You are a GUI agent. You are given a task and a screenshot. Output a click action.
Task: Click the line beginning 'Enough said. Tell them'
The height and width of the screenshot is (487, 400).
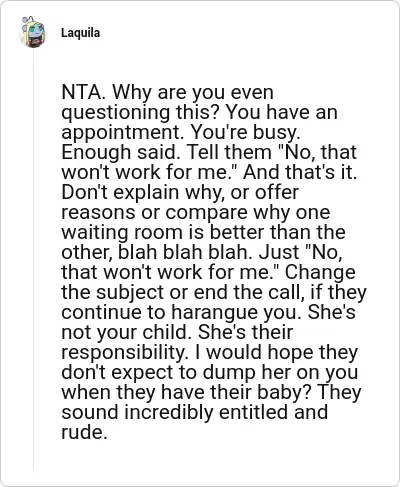[x=209, y=152]
